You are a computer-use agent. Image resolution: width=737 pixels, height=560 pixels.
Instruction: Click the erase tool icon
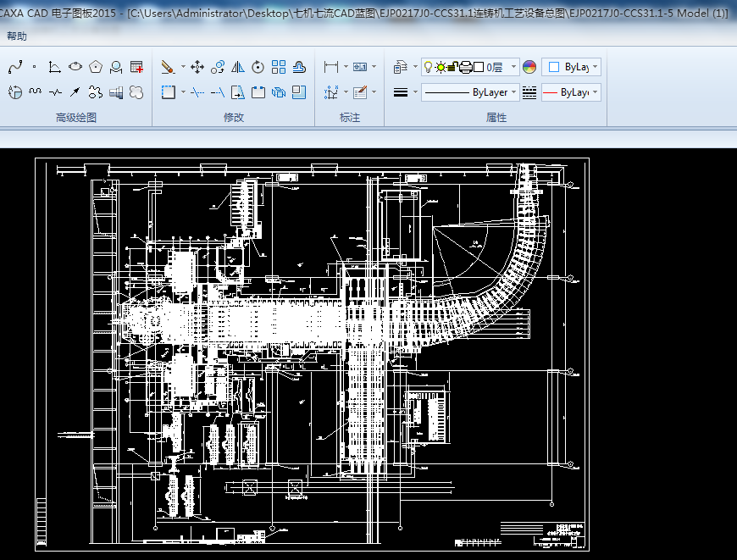[x=168, y=66]
